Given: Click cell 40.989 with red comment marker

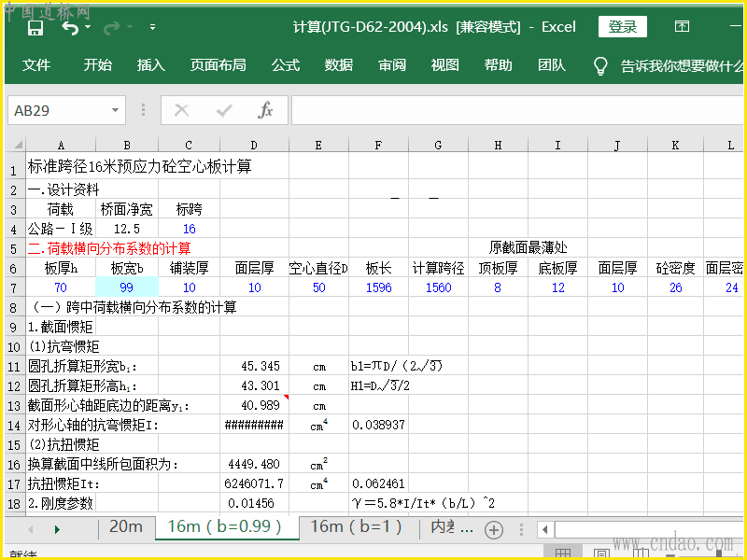Looking at the screenshot, I should tap(254, 405).
